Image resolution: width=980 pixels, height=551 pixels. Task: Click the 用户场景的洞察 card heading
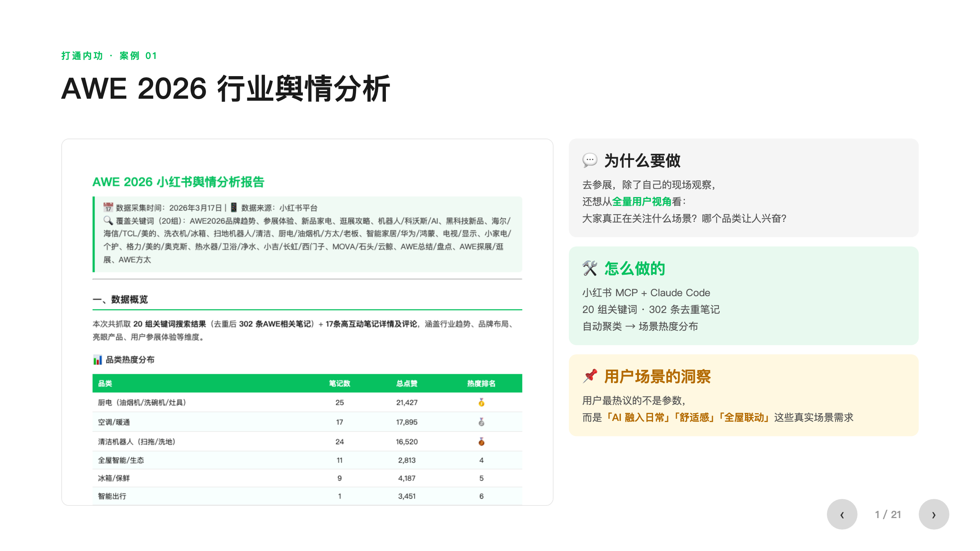coord(657,377)
